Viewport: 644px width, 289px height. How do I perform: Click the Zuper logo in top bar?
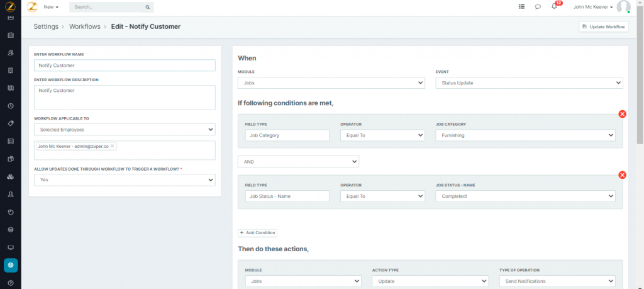coord(32,7)
